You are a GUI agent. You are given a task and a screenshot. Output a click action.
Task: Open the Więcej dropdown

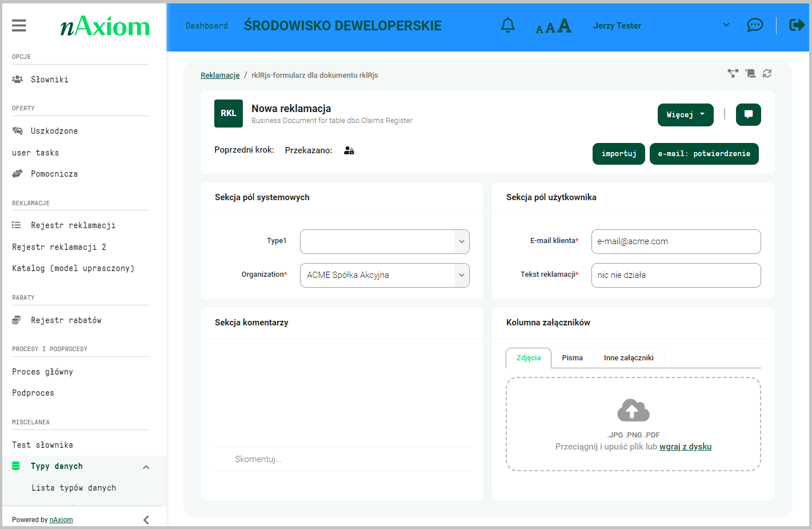click(x=685, y=114)
